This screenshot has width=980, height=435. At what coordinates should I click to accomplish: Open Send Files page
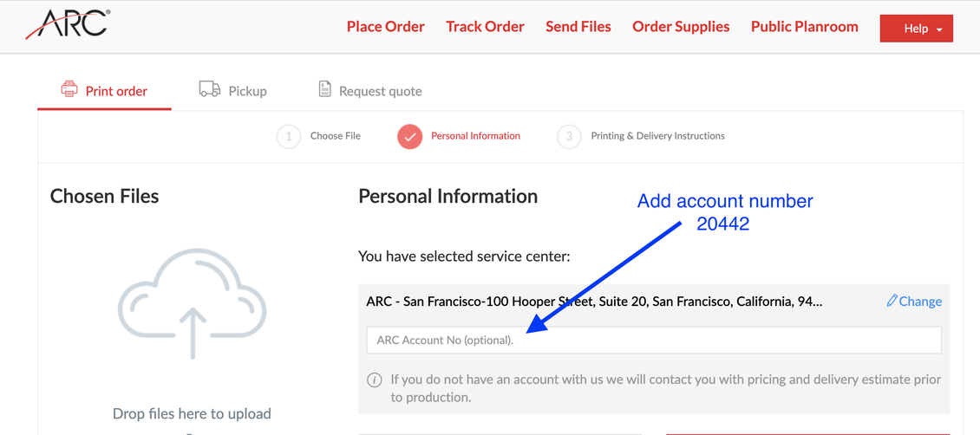[x=578, y=27]
